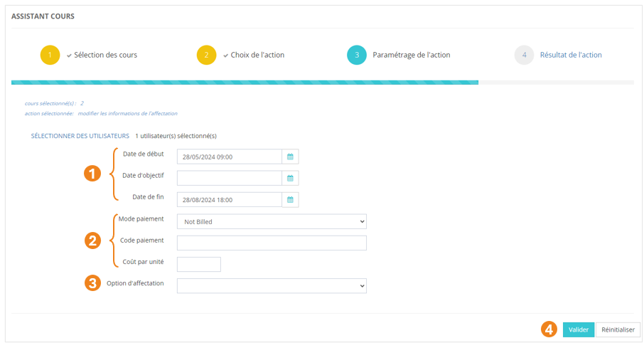Focus the Code paiement text field

[x=271, y=243]
